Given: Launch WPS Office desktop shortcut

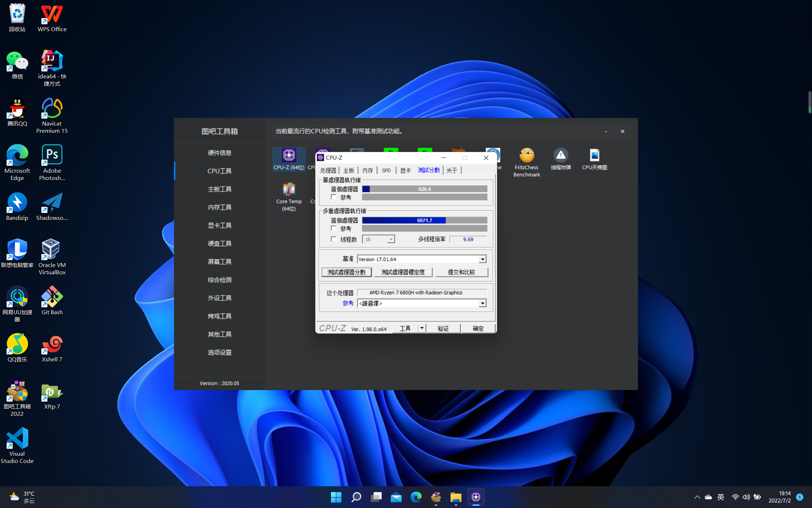Looking at the screenshot, I should pos(52,17).
